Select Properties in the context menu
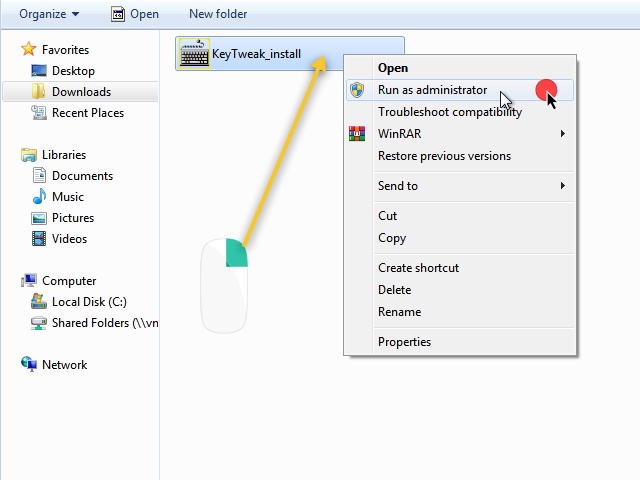The width and height of the screenshot is (640, 480). pos(404,342)
